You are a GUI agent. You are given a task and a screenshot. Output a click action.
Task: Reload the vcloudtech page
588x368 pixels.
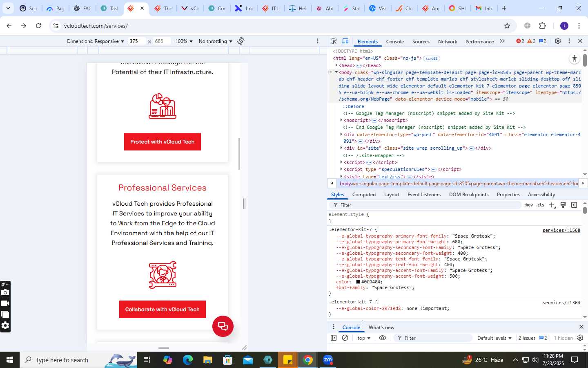point(38,26)
